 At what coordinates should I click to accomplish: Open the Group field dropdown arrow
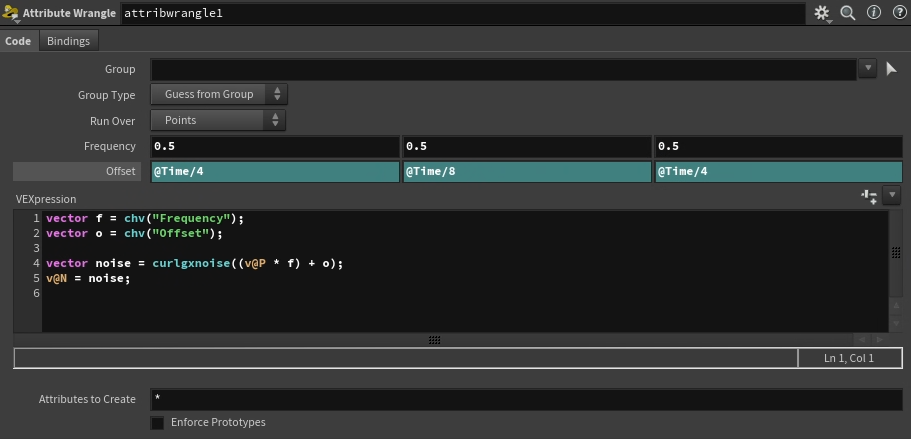pyautogui.click(x=867, y=69)
